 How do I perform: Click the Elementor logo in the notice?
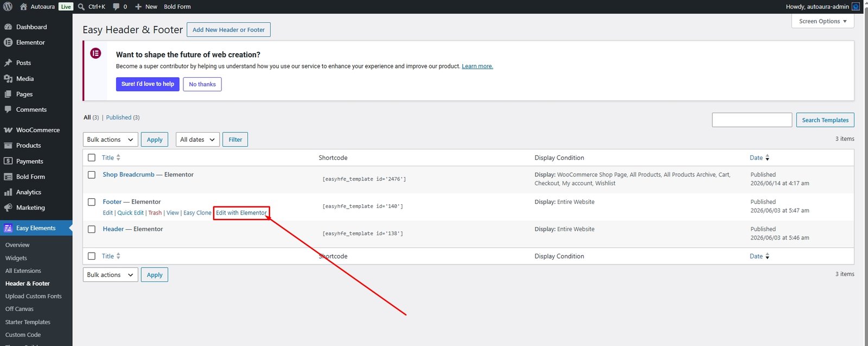point(95,53)
